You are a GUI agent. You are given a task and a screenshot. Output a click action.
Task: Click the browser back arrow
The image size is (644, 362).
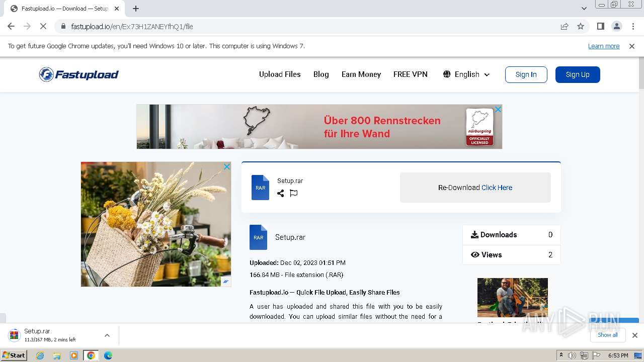(x=11, y=26)
